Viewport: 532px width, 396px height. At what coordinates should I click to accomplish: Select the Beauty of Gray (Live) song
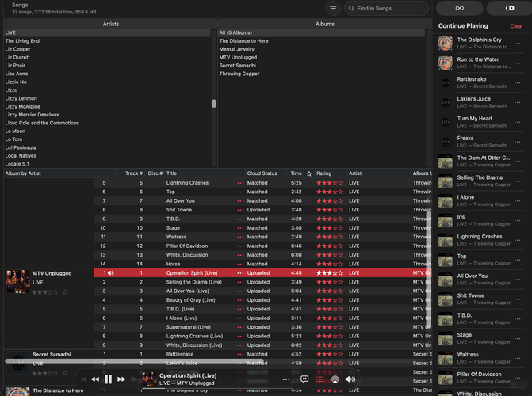click(x=262, y=300)
